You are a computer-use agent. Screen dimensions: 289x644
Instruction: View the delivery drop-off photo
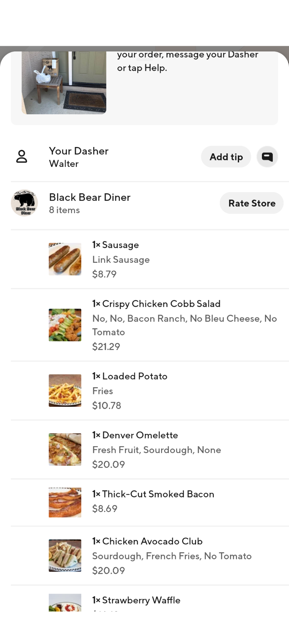64,83
